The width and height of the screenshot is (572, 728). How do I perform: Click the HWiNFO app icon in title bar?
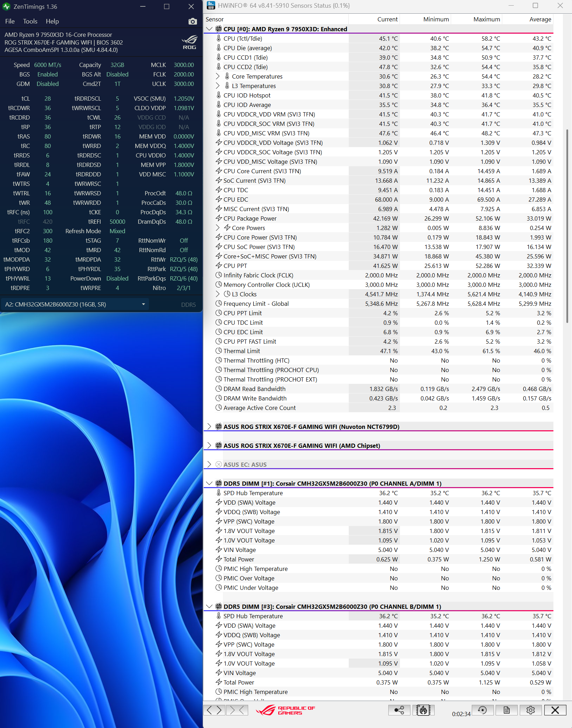click(211, 5)
